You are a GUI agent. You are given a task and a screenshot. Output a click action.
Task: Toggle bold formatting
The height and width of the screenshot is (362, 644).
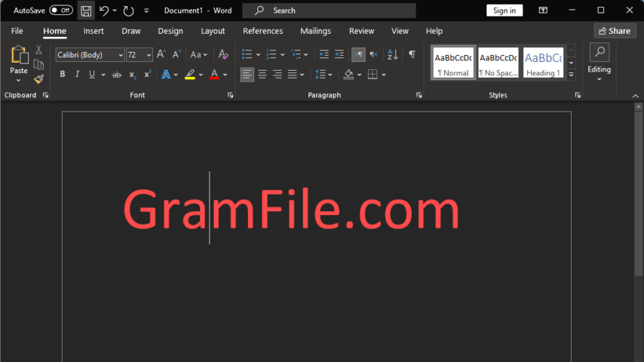[63, 75]
